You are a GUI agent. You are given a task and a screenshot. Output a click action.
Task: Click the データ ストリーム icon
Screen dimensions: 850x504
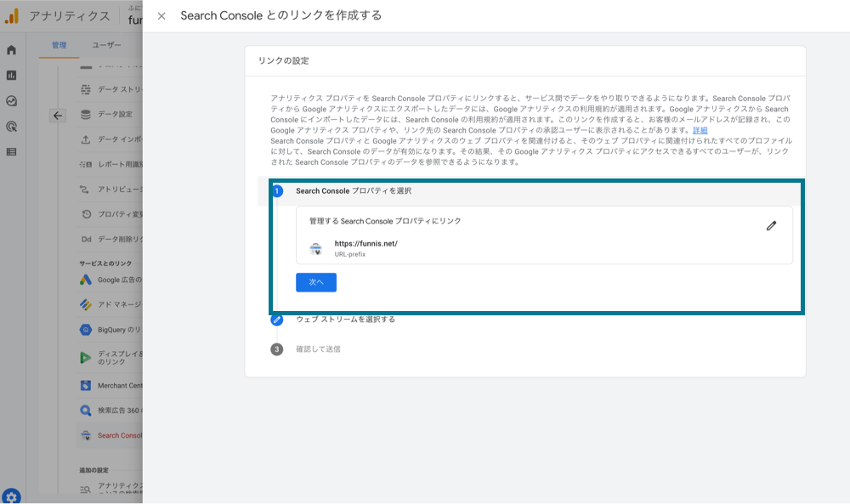point(86,89)
